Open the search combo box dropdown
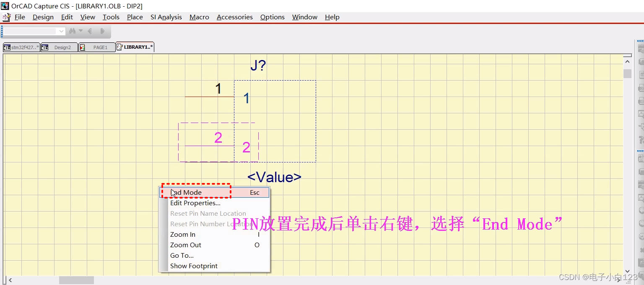The width and height of the screenshot is (644, 285). point(61,31)
